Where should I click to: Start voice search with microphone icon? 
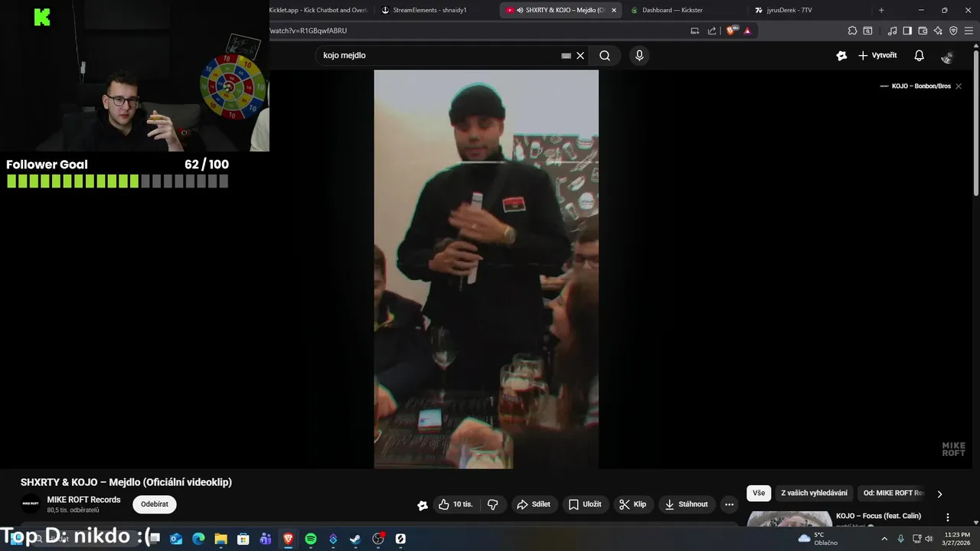click(639, 55)
